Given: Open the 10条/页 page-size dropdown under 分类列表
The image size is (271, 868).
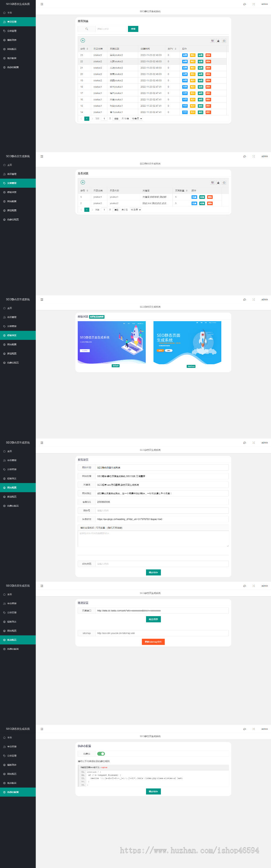Looking at the screenshot, I should (x=136, y=210).
